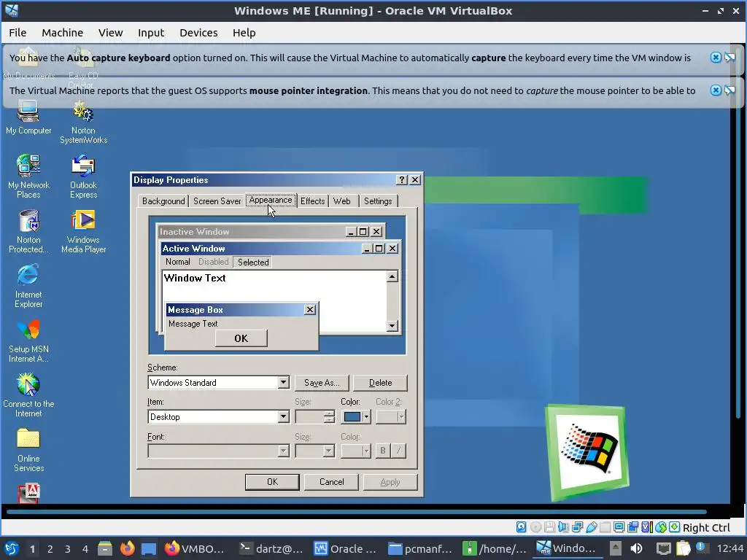Click the Window Text in preview
The width and height of the screenshot is (747, 560).
click(195, 278)
